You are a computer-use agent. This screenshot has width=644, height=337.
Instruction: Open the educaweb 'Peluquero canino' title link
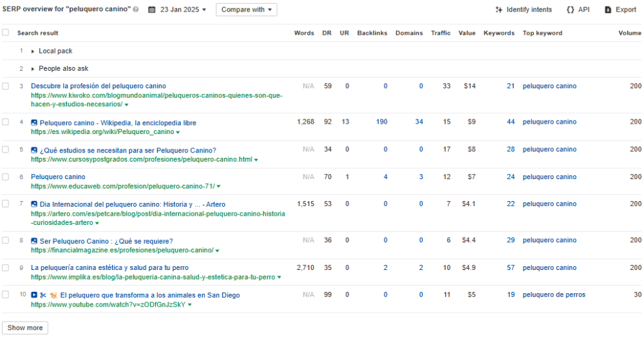tap(58, 177)
